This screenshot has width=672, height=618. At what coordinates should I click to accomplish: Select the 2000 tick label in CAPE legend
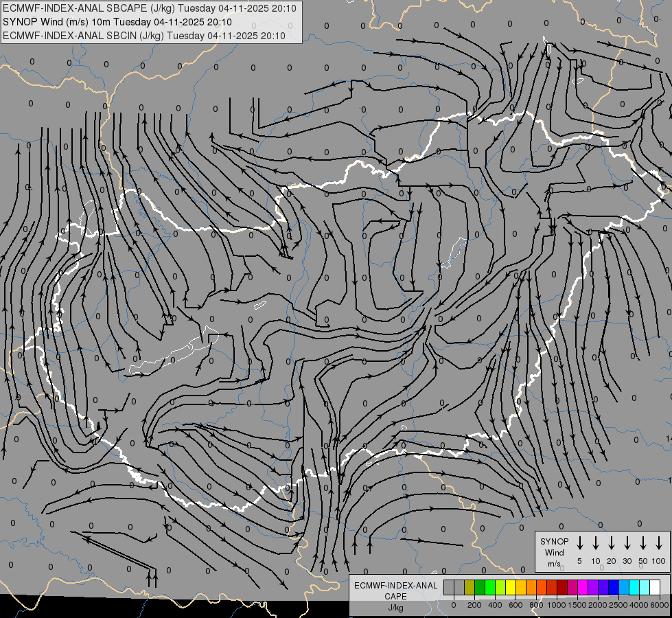[x=598, y=605]
